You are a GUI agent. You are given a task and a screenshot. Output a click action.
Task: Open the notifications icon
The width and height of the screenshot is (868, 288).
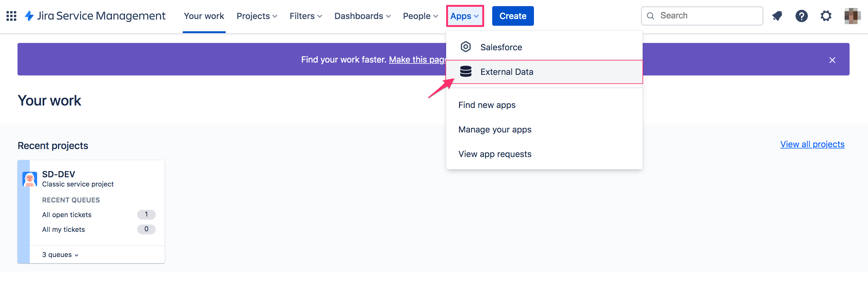tap(777, 16)
